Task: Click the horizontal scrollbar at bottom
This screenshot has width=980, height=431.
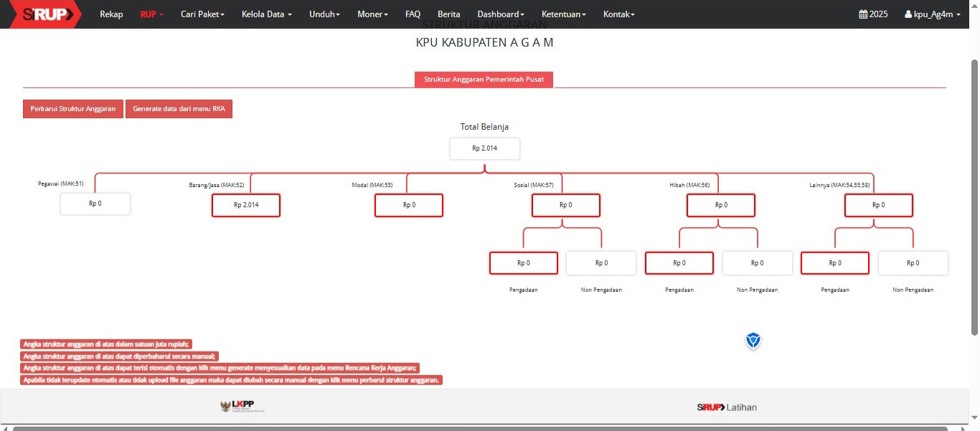Action: click(488, 428)
